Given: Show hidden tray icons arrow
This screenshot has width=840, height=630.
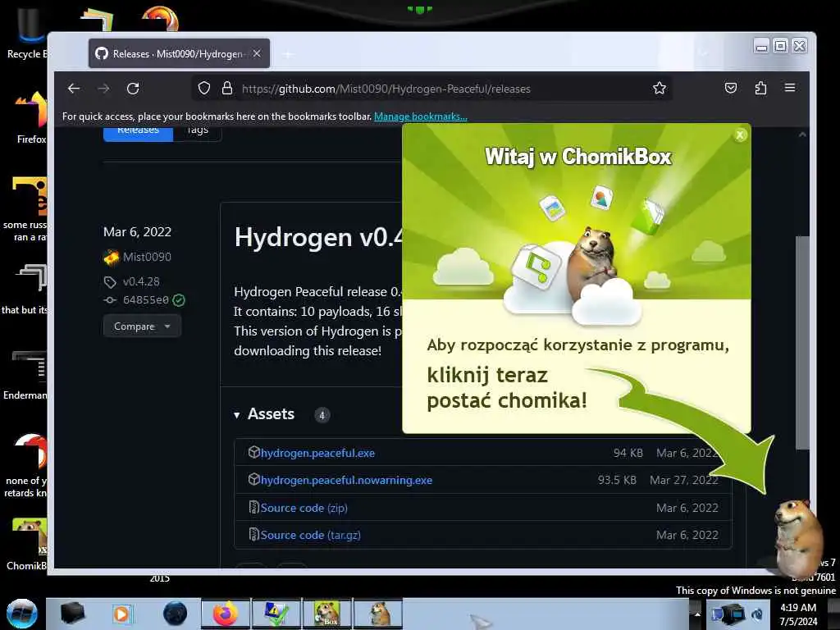Looking at the screenshot, I should (697, 614).
